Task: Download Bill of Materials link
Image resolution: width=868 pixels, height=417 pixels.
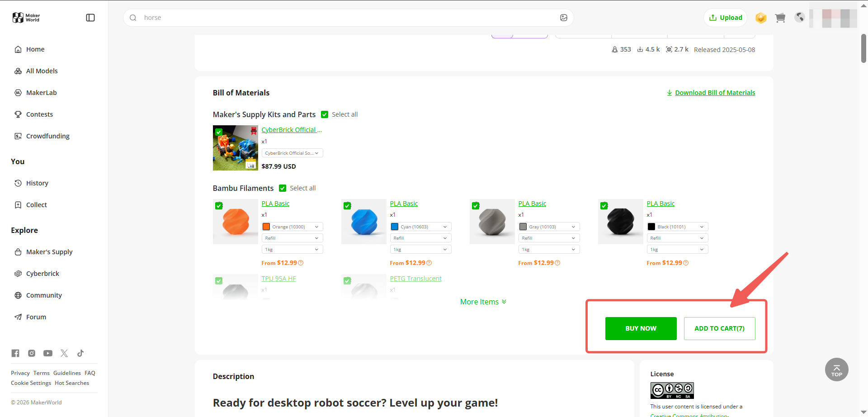Action: (x=711, y=93)
